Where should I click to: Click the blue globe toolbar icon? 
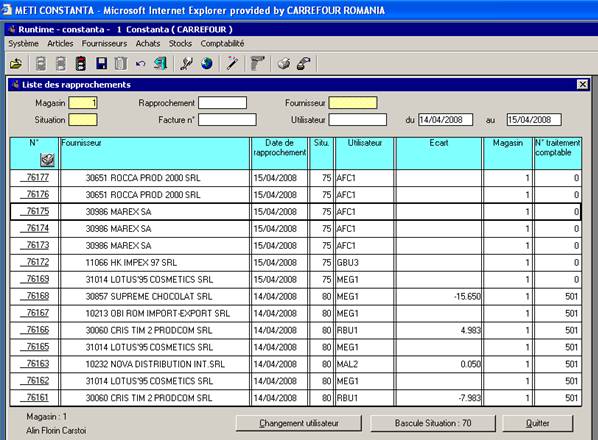[x=207, y=64]
